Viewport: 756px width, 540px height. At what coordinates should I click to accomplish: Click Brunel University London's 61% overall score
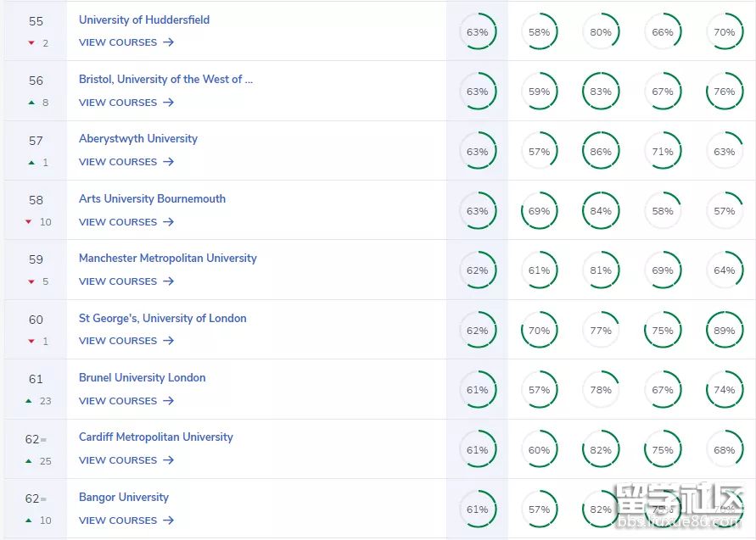pos(477,390)
